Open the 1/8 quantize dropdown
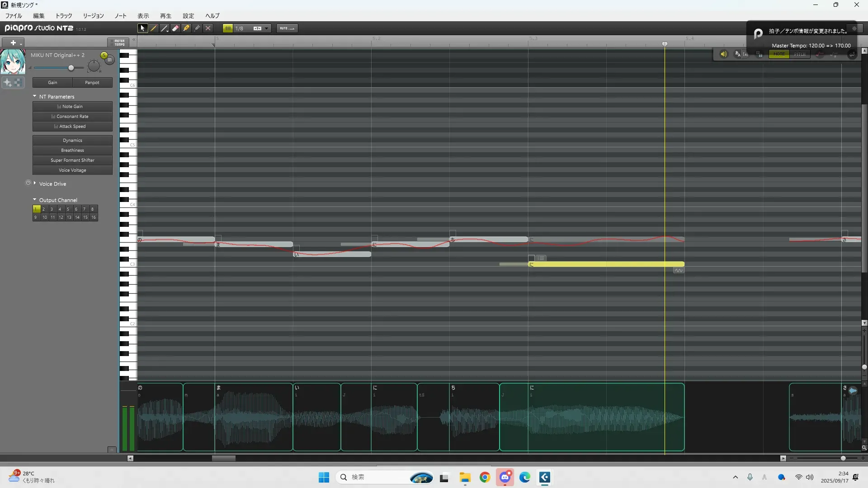The width and height of the screenshot is (868, 488). pos(266,28)
